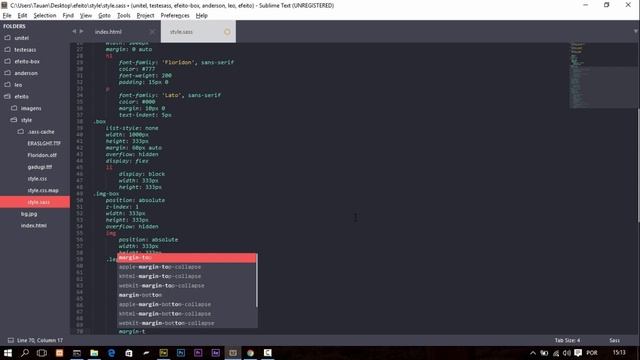Go to next tab with right arrow

tap(81, 31)
